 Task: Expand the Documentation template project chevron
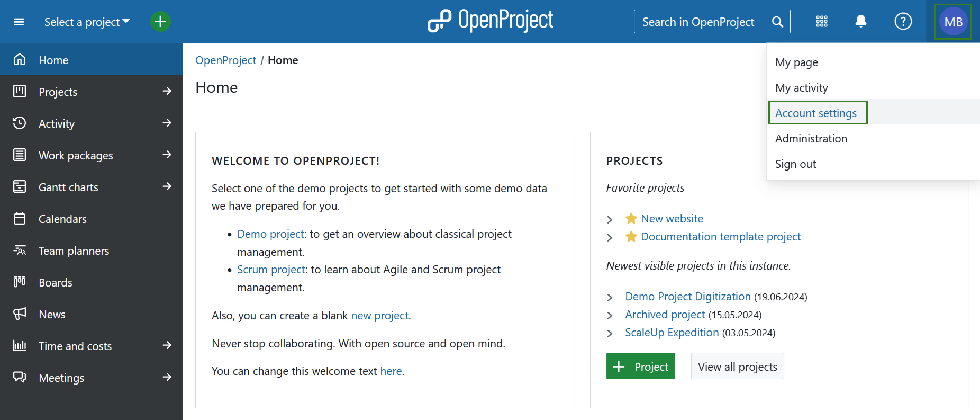610,237
